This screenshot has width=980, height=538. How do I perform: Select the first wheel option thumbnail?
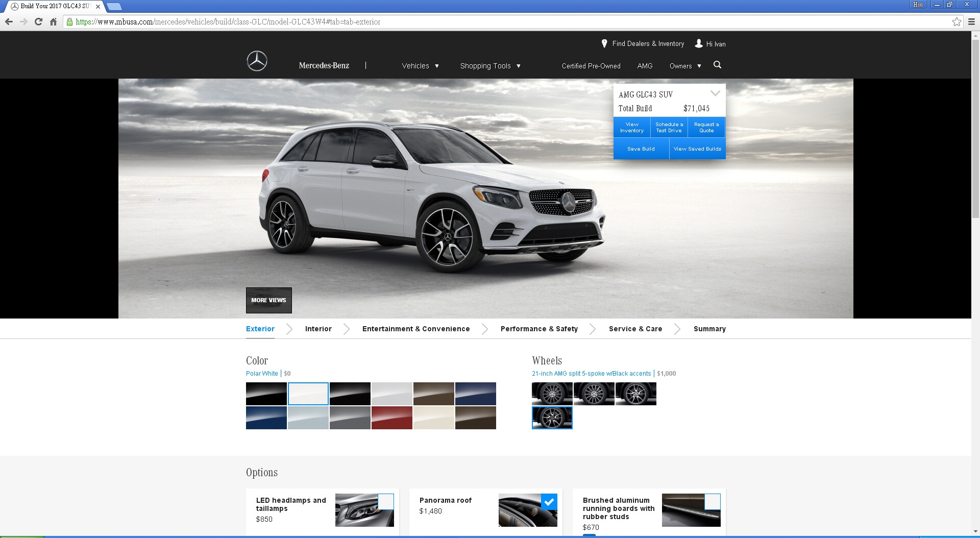tap(552, 394)
